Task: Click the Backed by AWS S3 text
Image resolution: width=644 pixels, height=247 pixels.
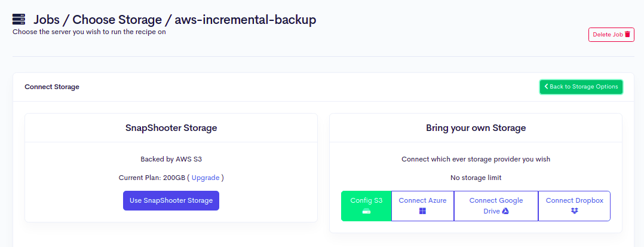Action: point(171,159)
